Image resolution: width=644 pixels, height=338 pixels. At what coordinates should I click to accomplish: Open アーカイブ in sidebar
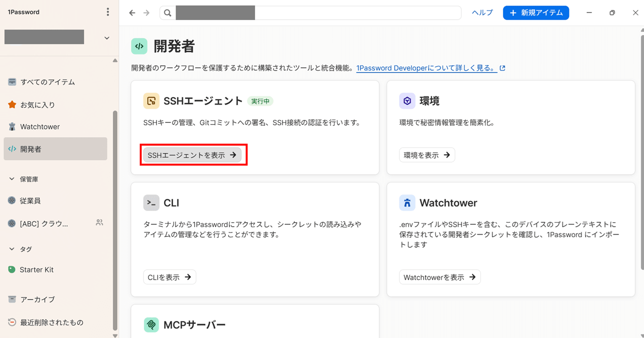[x=55, y=299]
